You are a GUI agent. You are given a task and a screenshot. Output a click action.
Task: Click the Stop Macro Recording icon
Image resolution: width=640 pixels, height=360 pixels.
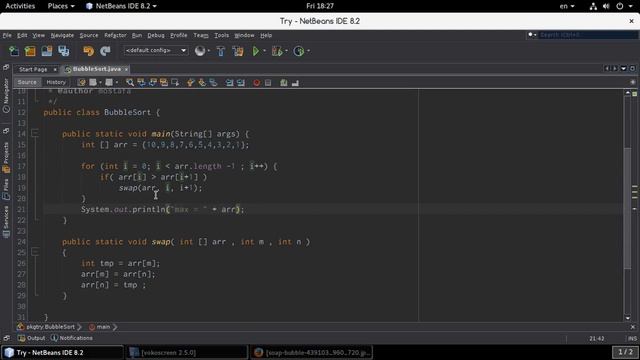point(268,83)
